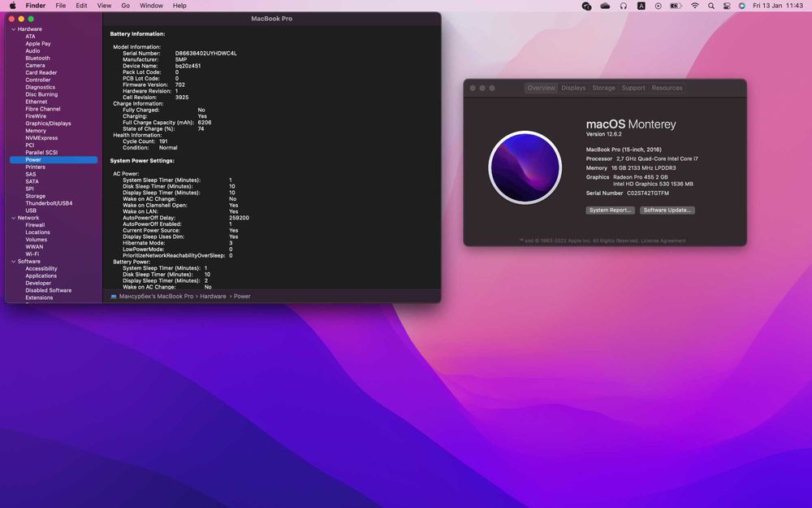
Task: Switch to the Support tab
Action: pyautogui.click(x=633, y=88)
